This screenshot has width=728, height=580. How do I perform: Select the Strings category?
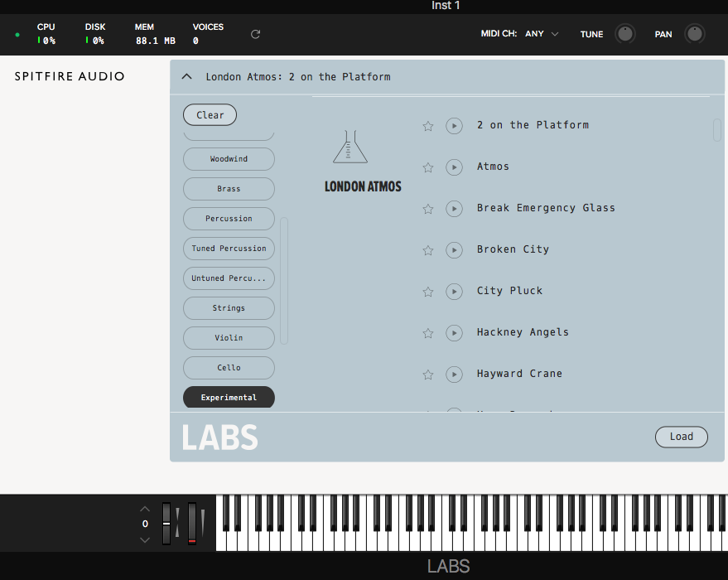tap(229, 308)
